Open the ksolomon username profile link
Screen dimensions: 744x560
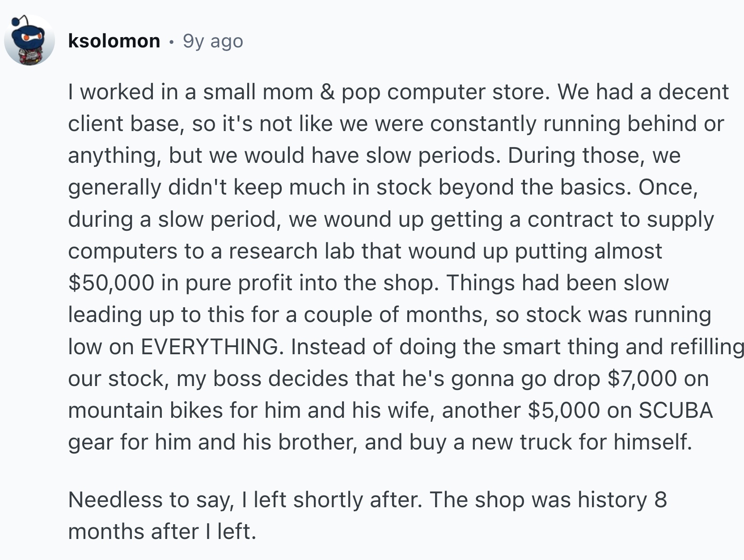point(114,41)
